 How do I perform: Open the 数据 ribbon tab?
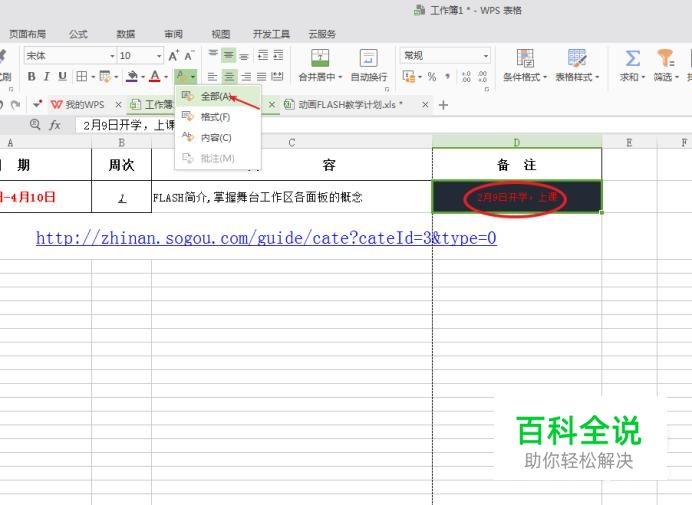126,34
